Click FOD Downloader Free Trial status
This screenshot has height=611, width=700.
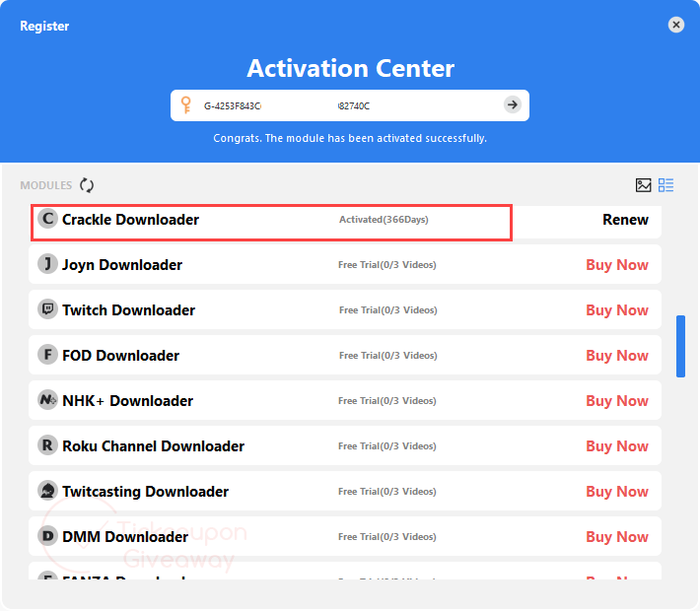[x=387, y=356]
